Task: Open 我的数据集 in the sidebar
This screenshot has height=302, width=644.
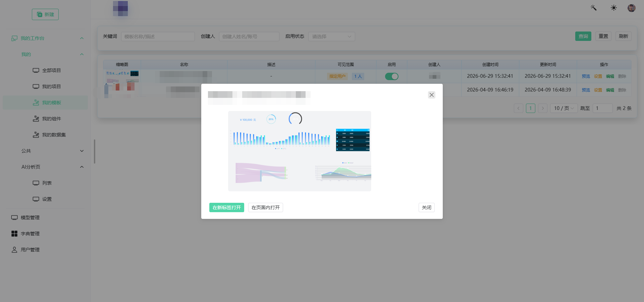Action: 45,135
